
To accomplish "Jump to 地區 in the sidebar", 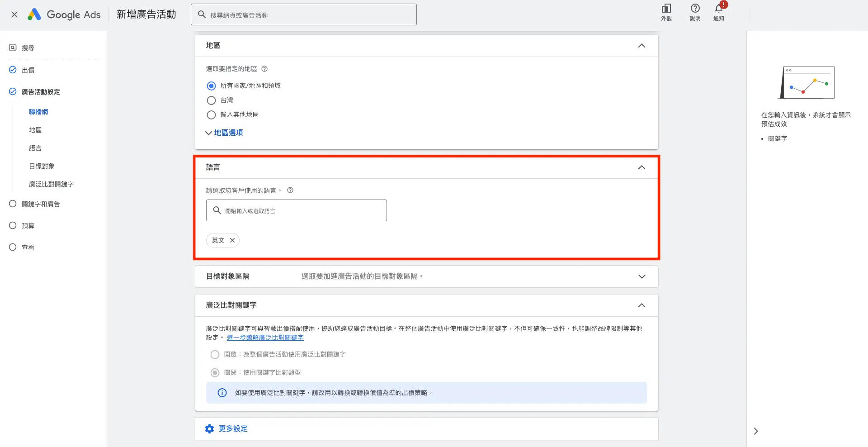I will 35,130.
